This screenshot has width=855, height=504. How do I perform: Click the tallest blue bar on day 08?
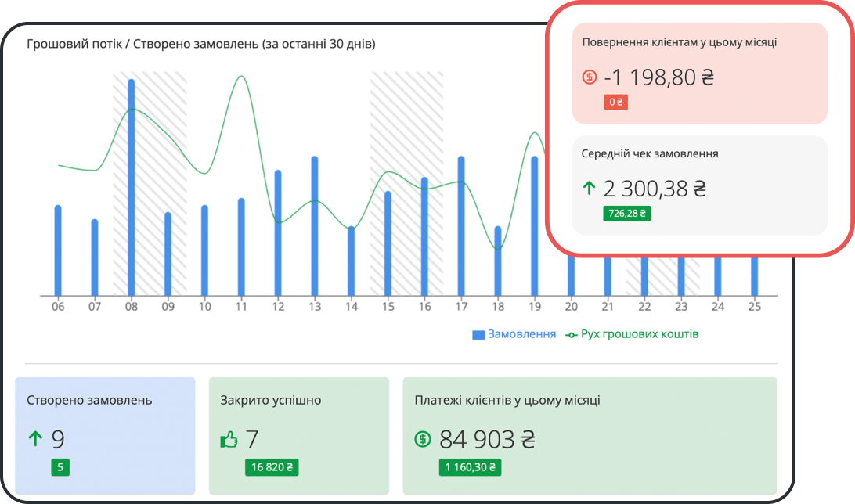(132, 187)
